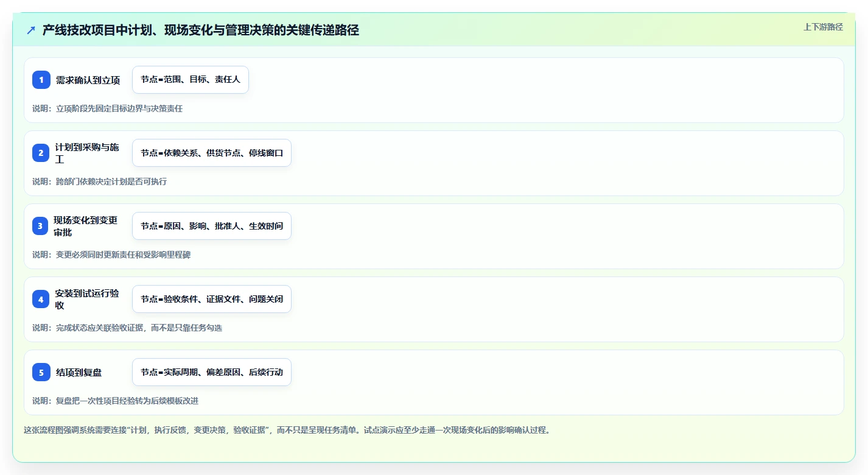Click node chip 依赖关系、供货节点、停线窗口

(212, 153)
